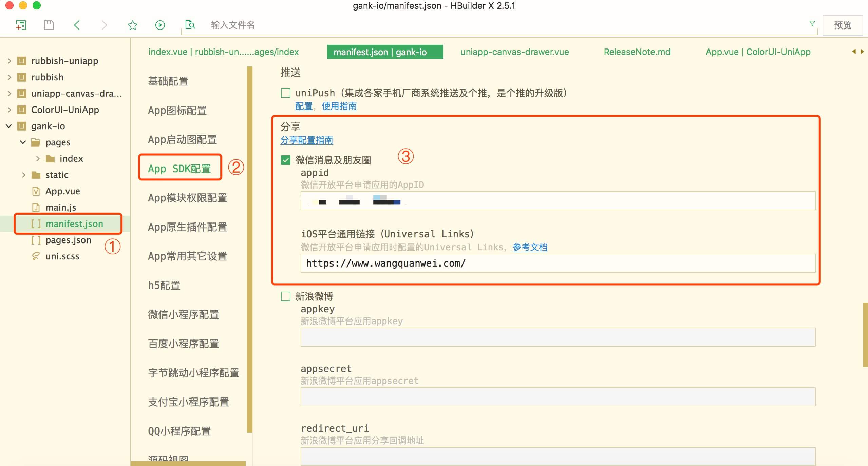Viewport: 868px width, 466px height.
Task: Expand the rubbish project
Action: tap(9, 77)
